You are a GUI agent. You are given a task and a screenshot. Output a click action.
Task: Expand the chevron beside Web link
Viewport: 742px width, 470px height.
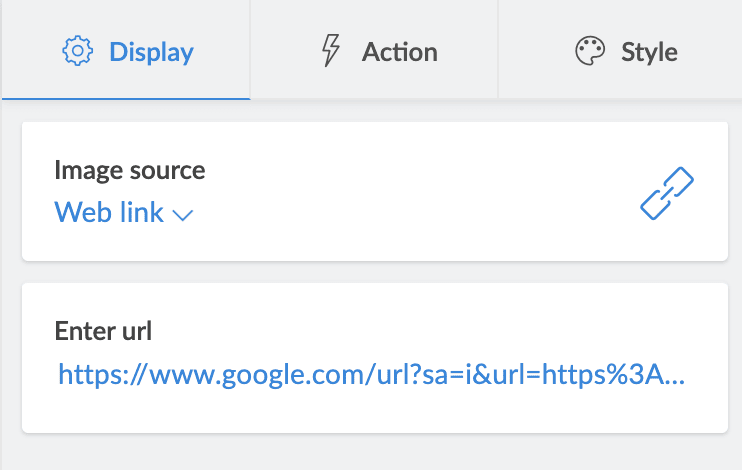[182, 214]
